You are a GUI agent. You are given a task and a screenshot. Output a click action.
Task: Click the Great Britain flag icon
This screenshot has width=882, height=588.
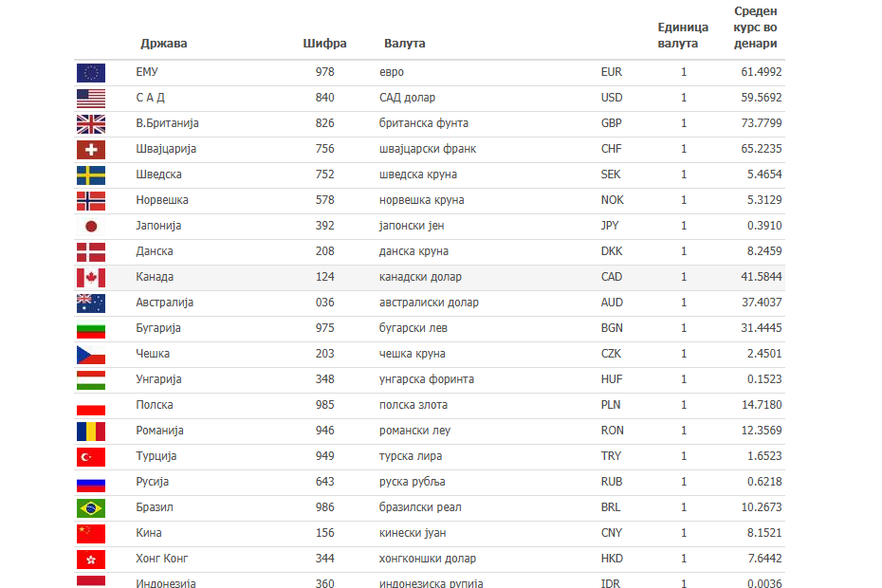tap(91, 123)
